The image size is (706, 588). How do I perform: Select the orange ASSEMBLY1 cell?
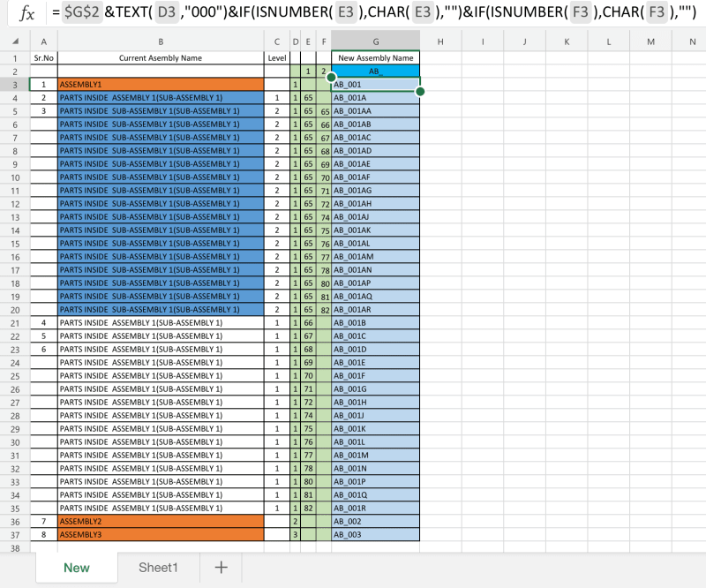pos(161,84)
